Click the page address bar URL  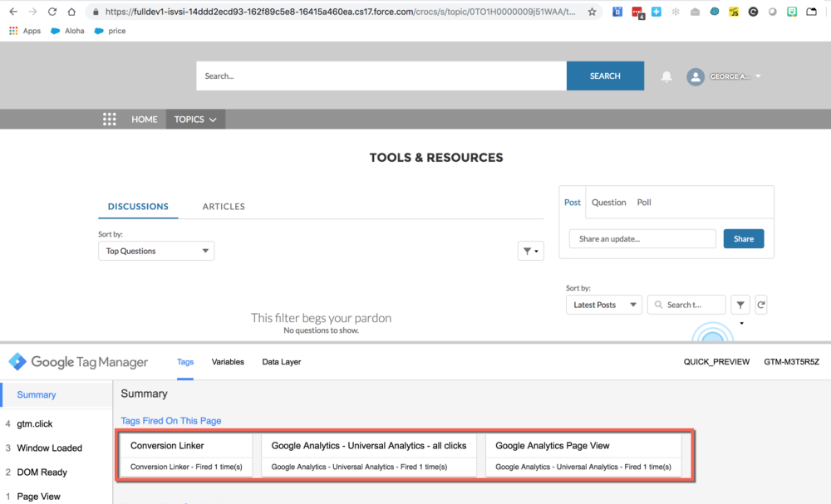[x=340, y=12]
